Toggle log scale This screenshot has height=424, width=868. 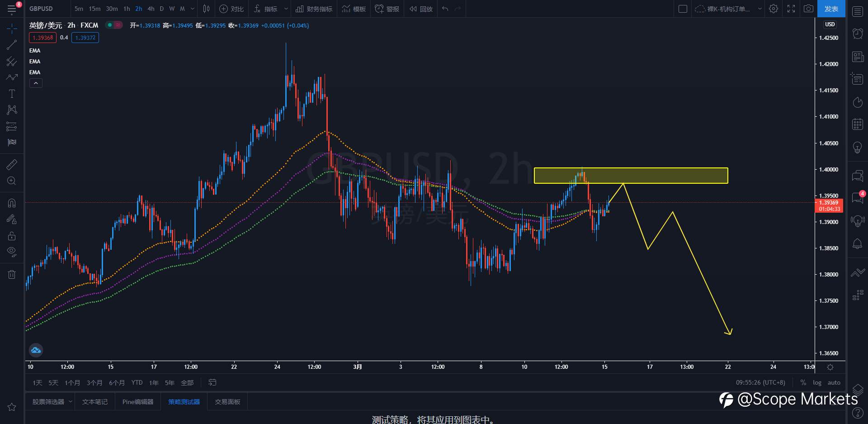point(817,383)
